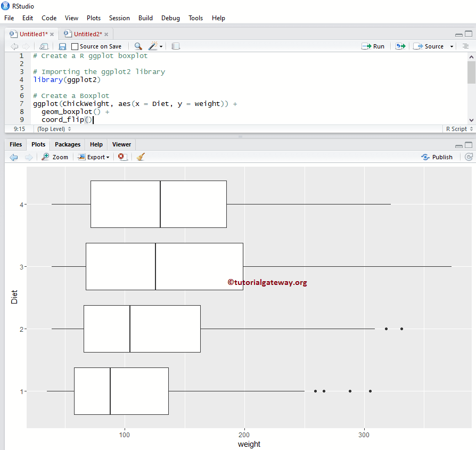This screenshot has width=476, height=450.
Task: Enable the Source on Save checkbox
Action: click(75, 46)
